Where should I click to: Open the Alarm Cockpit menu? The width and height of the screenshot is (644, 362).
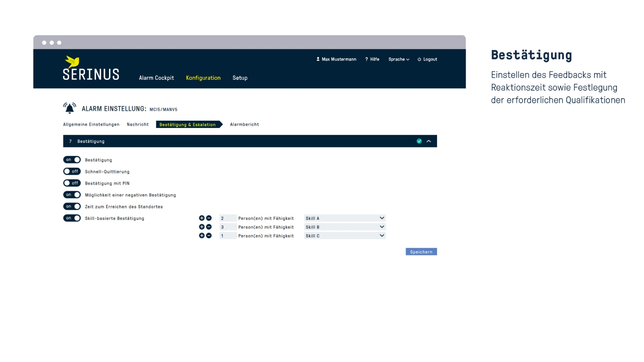click(x=156, y=78)
